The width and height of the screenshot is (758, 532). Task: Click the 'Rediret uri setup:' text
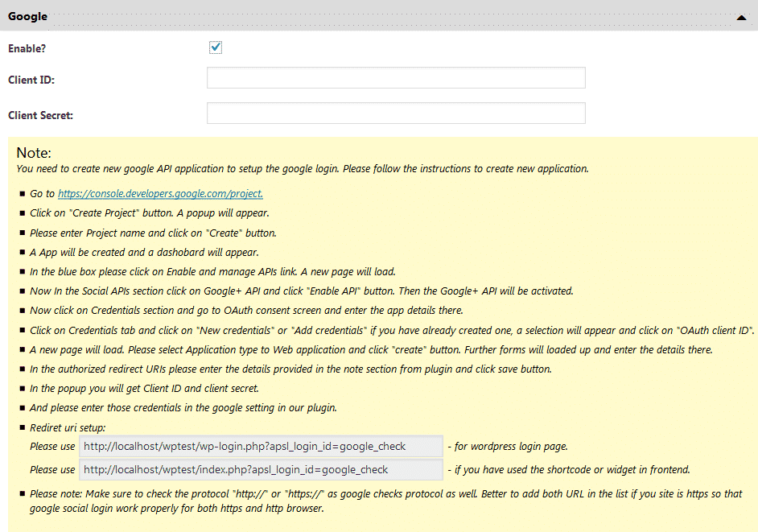click(x=68, y=428)
